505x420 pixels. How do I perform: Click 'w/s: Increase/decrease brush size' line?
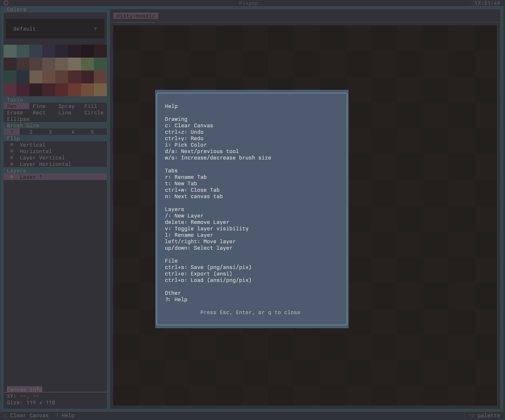(x=218, y=158)
